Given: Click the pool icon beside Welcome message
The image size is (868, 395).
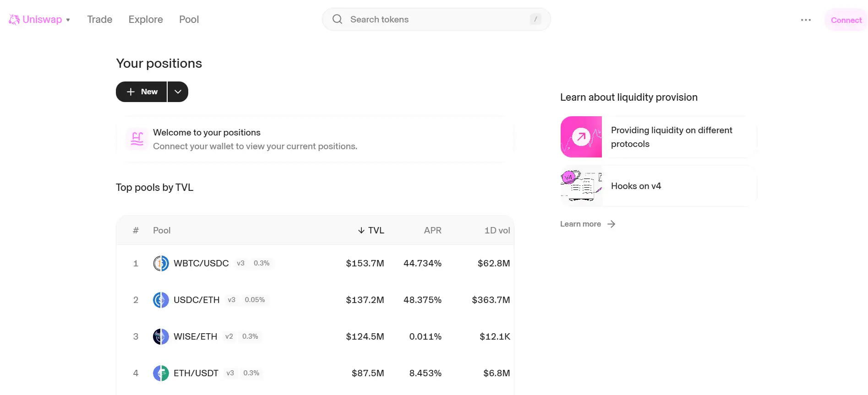Looking at the screenshot, I should pos(137,139).
